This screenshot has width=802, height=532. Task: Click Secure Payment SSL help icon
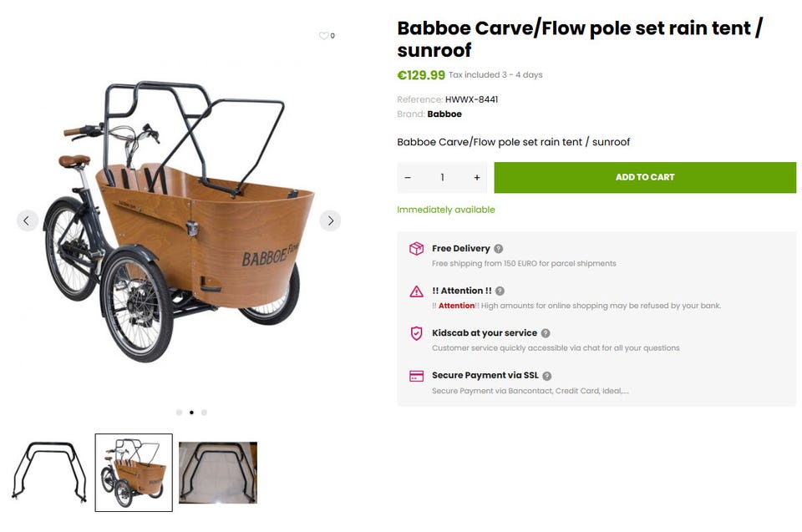pos(547,376)
